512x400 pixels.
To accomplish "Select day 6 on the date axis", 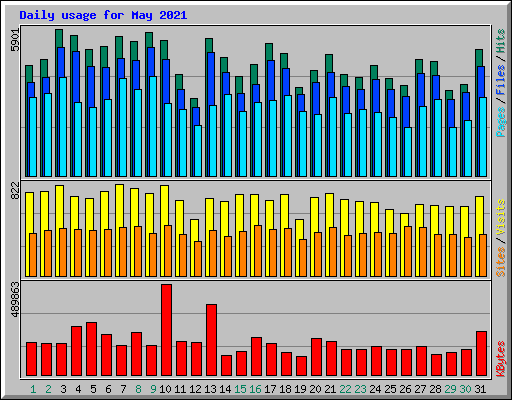I will coord(108,389).
